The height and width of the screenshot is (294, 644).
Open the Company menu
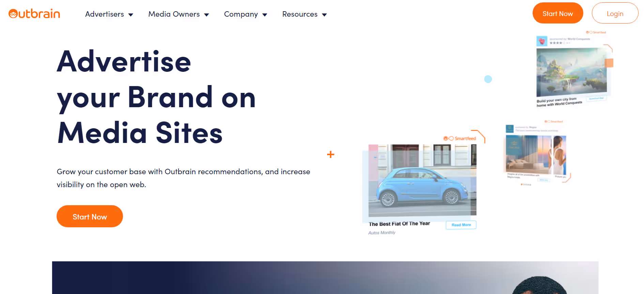coord(241,14)
